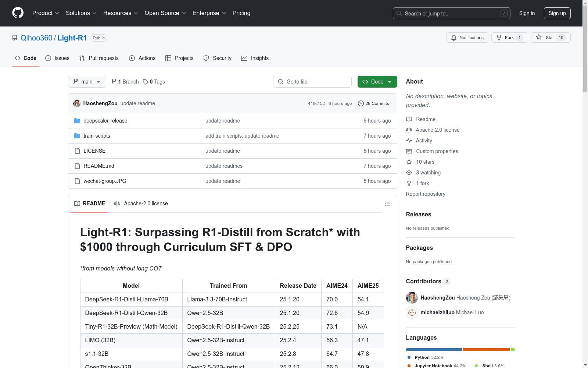Viewport: 588px width, 368px height.
Task: Open README outline list icon
Action: click(x=388, y=204)
